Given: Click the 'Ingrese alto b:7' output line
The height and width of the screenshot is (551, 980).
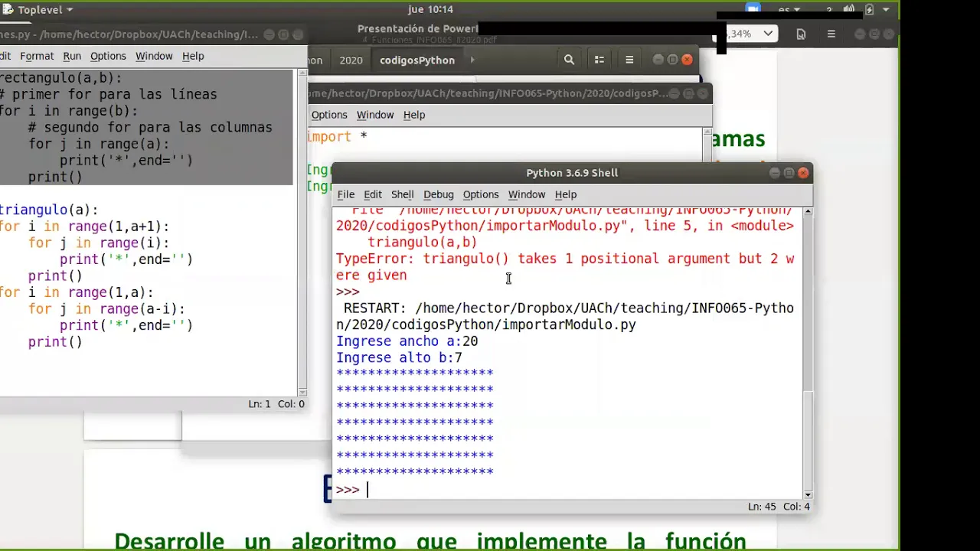Looking at the screenshot, I should click(399, 357).
